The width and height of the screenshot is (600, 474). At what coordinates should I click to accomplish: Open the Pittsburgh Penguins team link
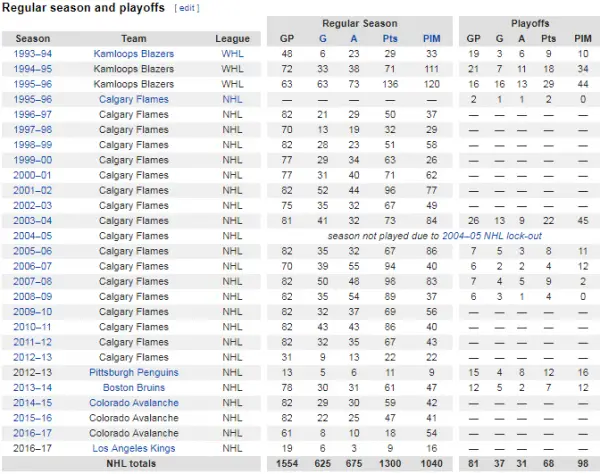134,372
